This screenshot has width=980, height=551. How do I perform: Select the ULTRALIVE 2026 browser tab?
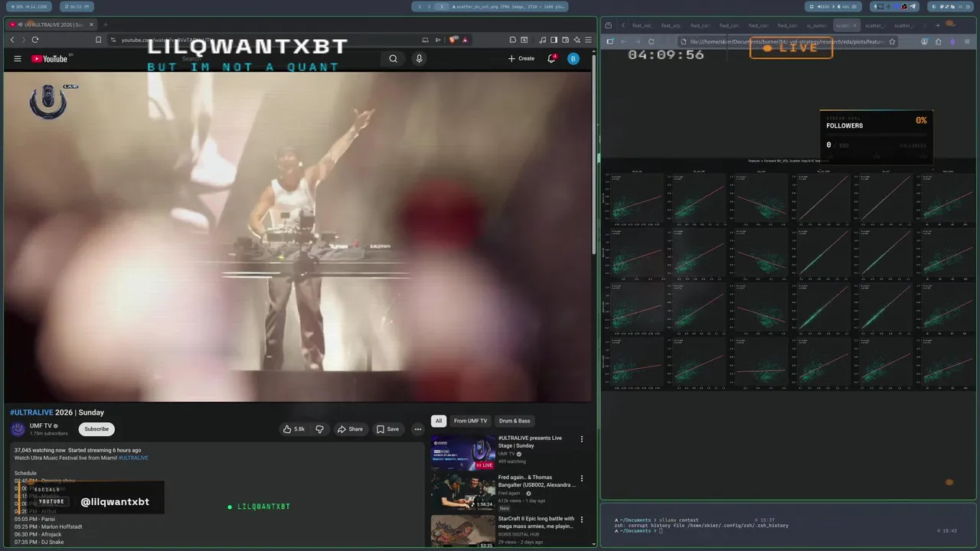coord(51,24)
